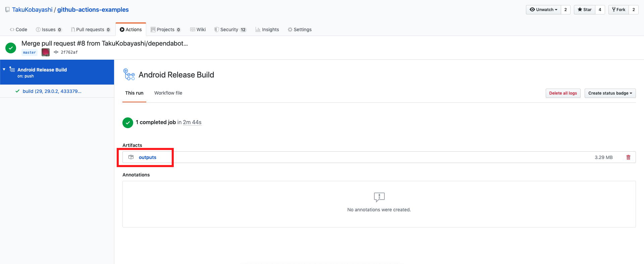Click the Annotations section heading

tap(136, 175)
